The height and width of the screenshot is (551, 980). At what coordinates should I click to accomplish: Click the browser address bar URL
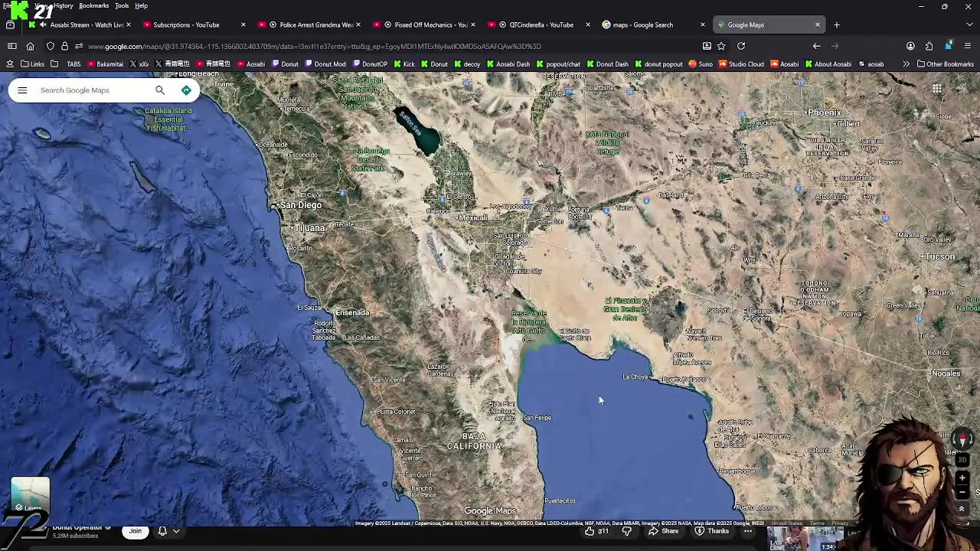[x=314, y=46]
